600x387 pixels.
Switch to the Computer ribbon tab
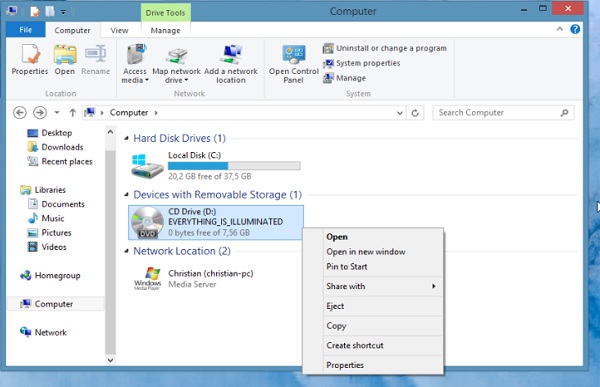pyautogui.click(x=72, y=30)
